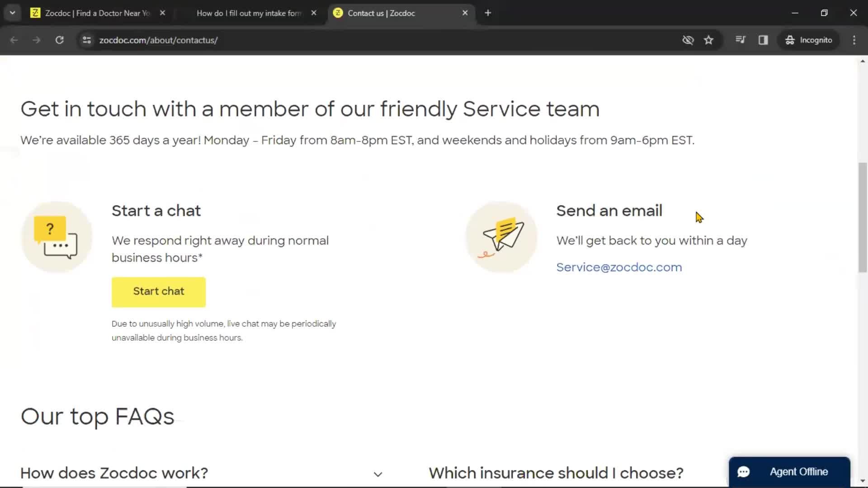Screen dimensions: 868x488
Task: Toggle the eye/visibility icon in address bar
Action: pyautogui.click(x=688, y=40)
